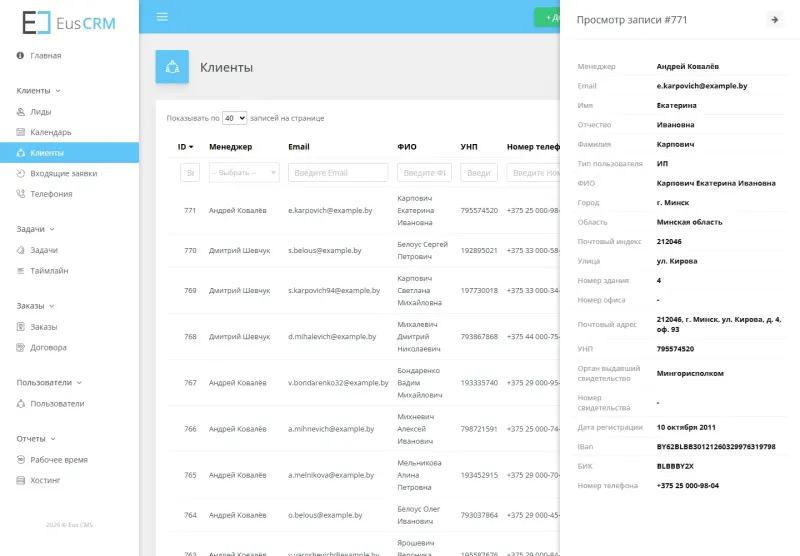Open Календарь in the sidebar

click(x=51, y=132)
